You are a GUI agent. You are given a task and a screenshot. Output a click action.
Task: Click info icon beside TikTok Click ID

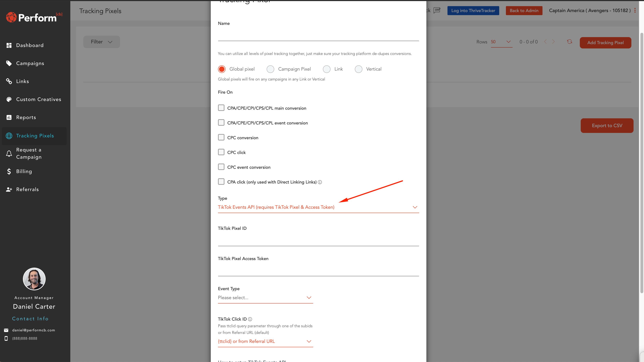[x=250, y=319]
